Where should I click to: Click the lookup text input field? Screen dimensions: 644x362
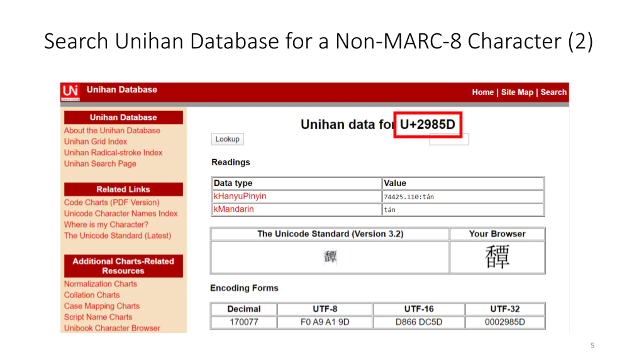pyautogui.click(x=449, y=140)
